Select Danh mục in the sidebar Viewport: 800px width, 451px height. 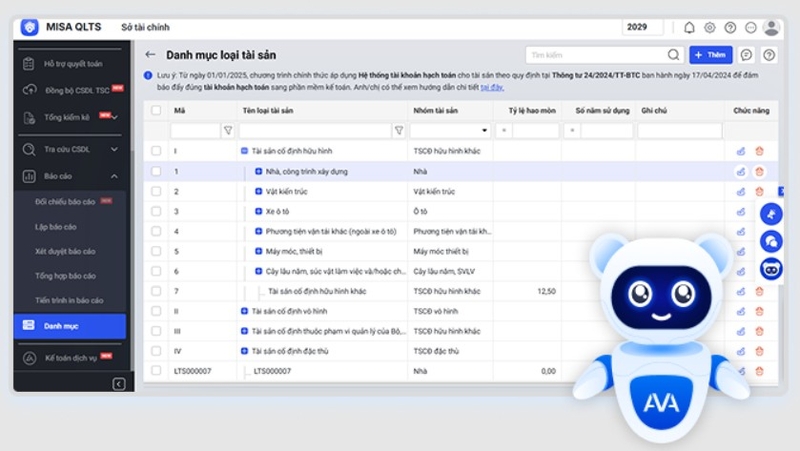(x=70, y=325)
